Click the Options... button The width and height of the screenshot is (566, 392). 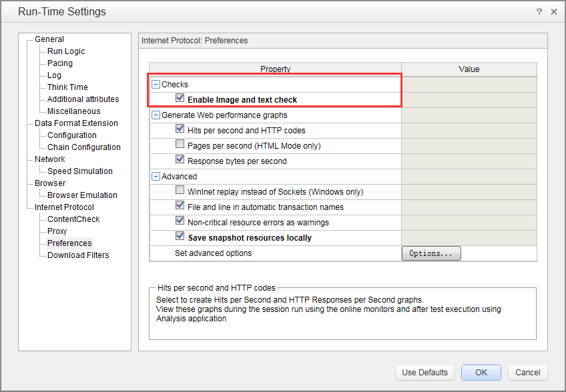tap(431, 253)
